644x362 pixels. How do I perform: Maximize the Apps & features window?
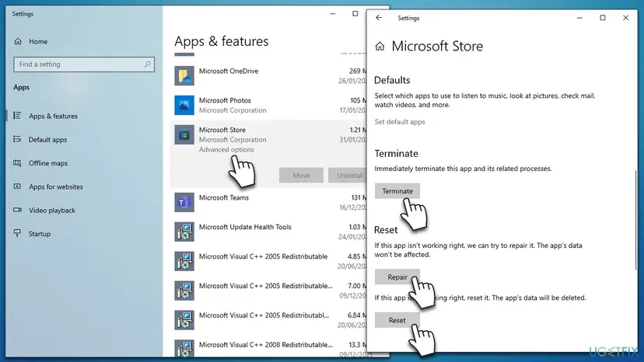coord(355,13)
